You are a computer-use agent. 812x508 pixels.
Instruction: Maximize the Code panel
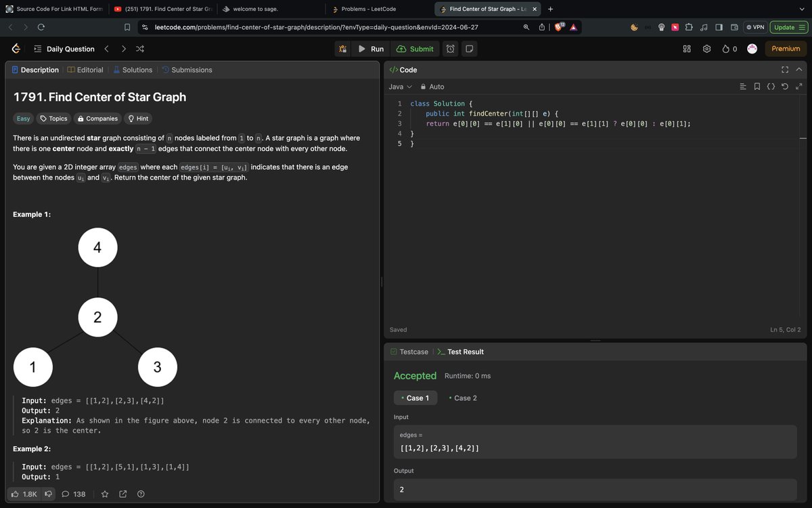pos(785,70)
